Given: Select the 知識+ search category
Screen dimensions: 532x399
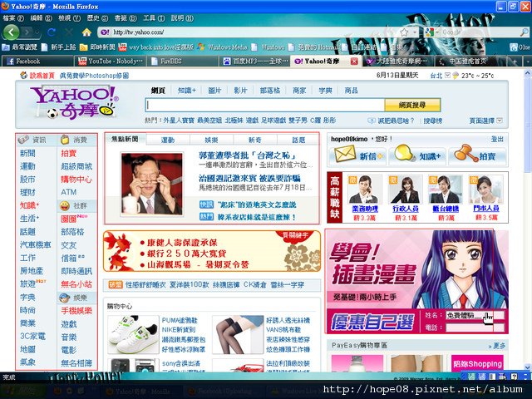Looking at the screenshot, I should pos(186,91).
